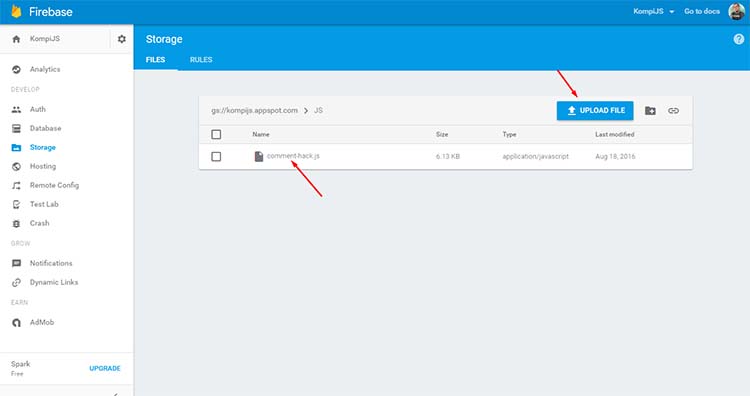Viewport: 750px width, 396px height.
Task: Click the application/javascript type cell
Action: tap(536, 156)
